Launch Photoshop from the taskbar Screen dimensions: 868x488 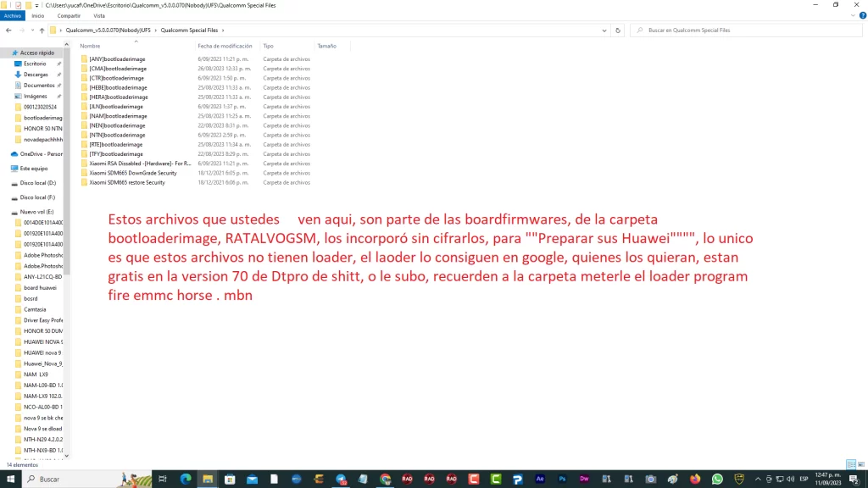(x=561, y=479)
